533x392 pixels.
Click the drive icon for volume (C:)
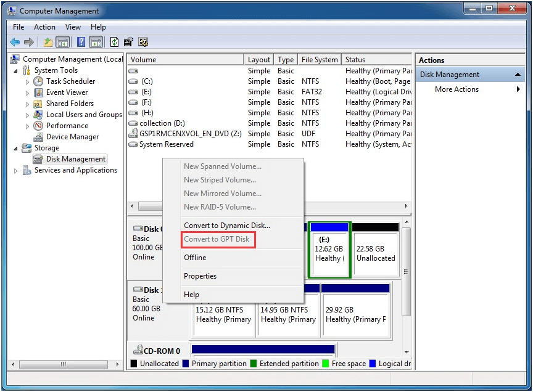[x=133, y=81]
